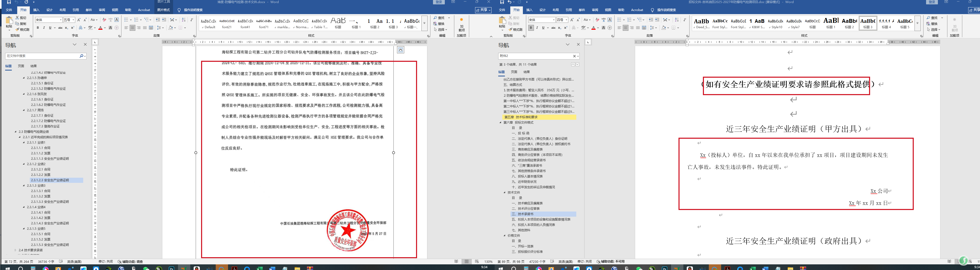This screenshot has width=980, height=270.
Task: Switch to 页面 tab in left navigation pane
Action: [x=21, y=66]
